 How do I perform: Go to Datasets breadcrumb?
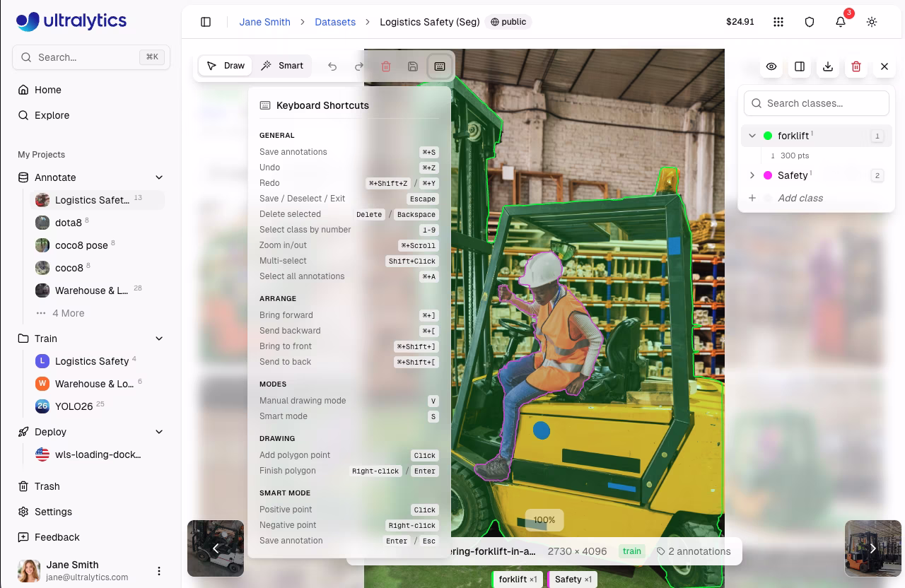[x=335, y=22]
